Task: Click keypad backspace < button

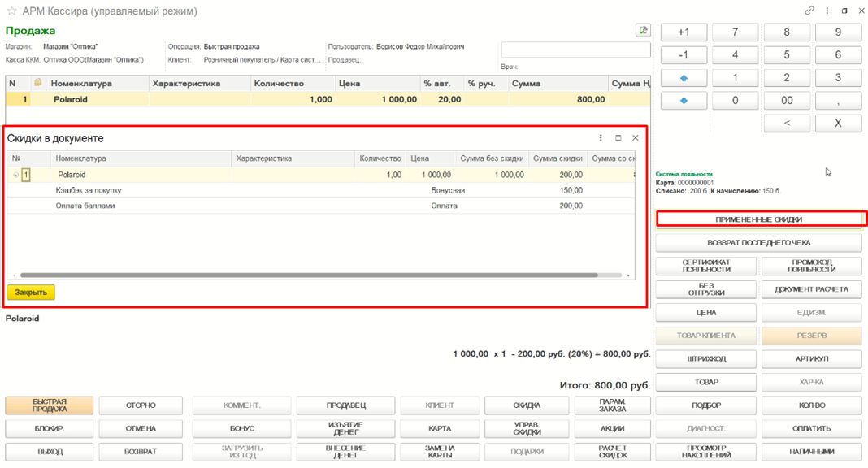Action: [787, 123]
